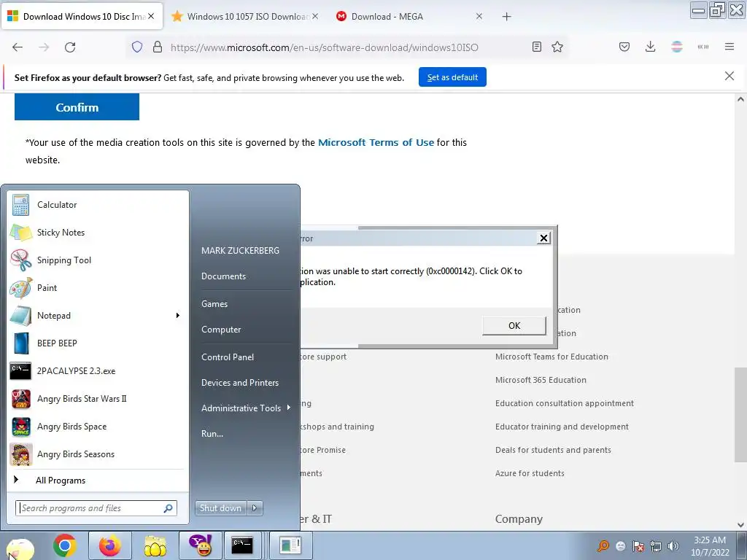Open Chrome from the taskbar
Image resolution: width=747 pixels, height=560 pixels.
pos(65,545)
